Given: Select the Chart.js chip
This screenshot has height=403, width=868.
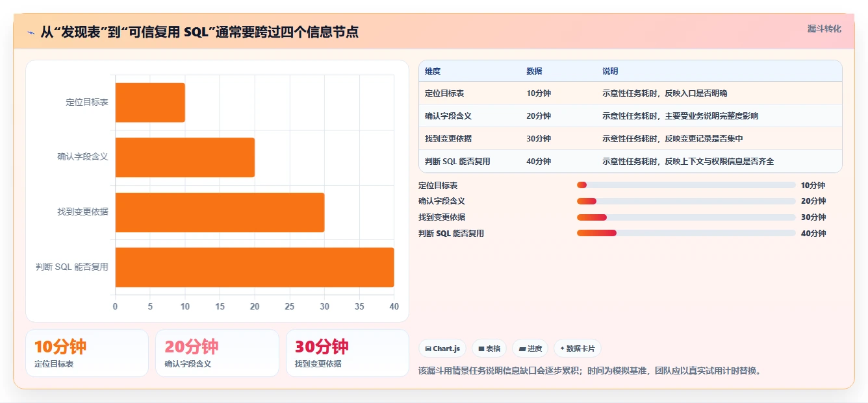Looking at the screenshot, I should (442, 348).
